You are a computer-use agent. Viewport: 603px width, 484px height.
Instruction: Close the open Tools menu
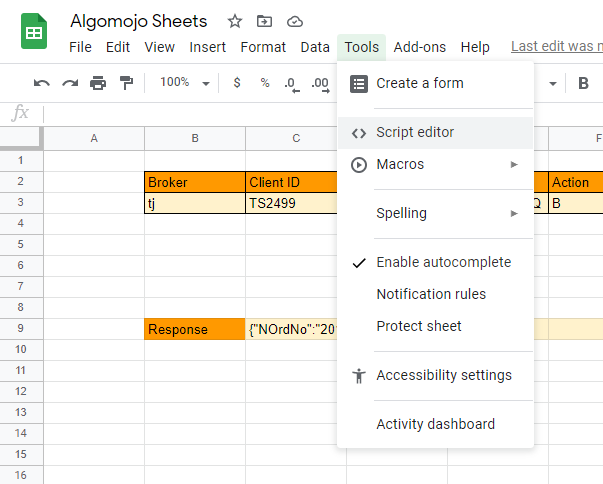361,47
